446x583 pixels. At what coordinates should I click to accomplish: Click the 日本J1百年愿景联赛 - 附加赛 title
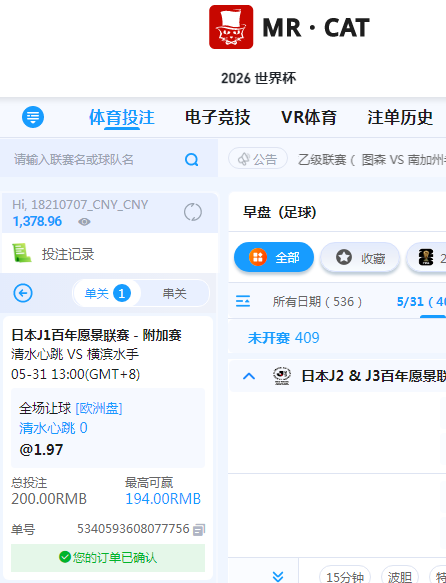coord(96,335)
